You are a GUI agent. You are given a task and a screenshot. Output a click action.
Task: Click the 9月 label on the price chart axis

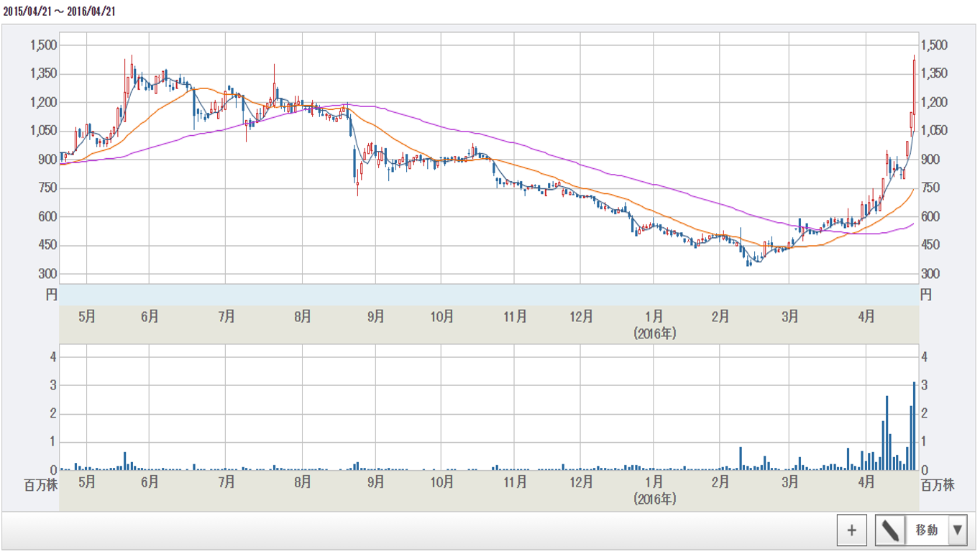coord(375,316)
